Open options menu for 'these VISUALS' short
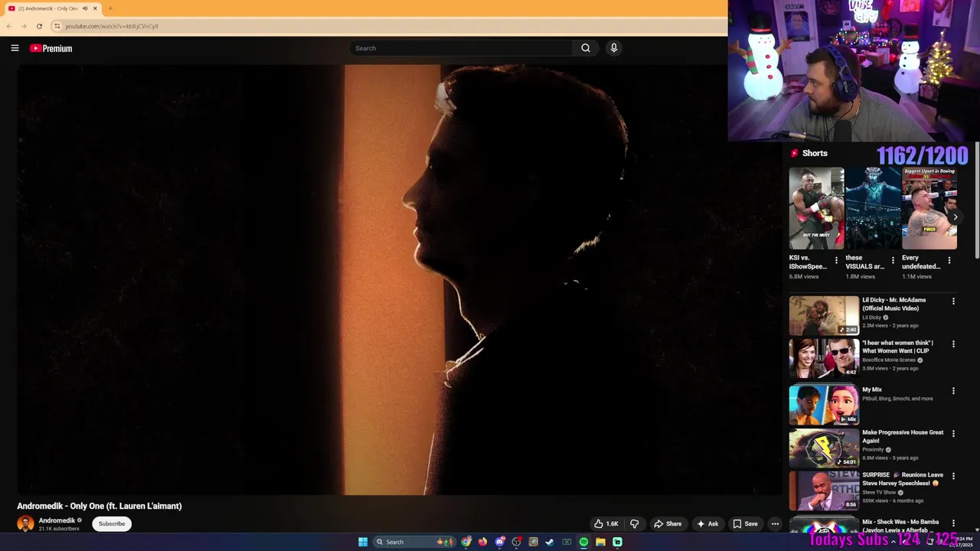980x551 pixels. coord(893,260)
